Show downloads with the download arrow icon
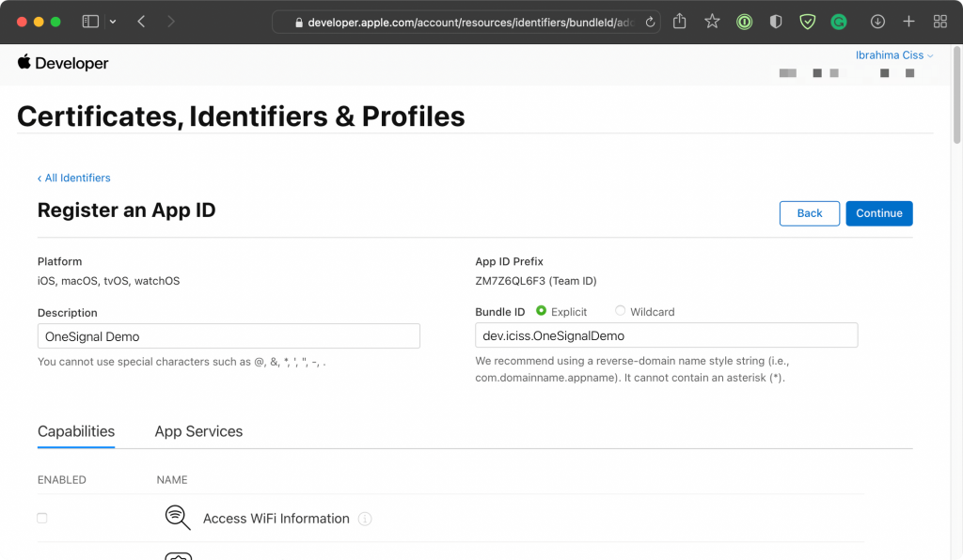The width and height of the screenshot is (963, 560). coord(877,22)
